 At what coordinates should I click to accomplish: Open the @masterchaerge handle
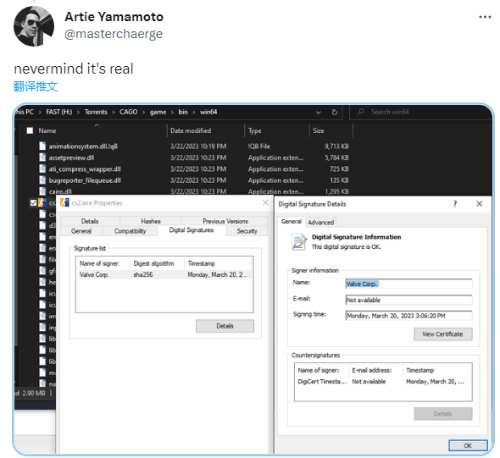114,34
